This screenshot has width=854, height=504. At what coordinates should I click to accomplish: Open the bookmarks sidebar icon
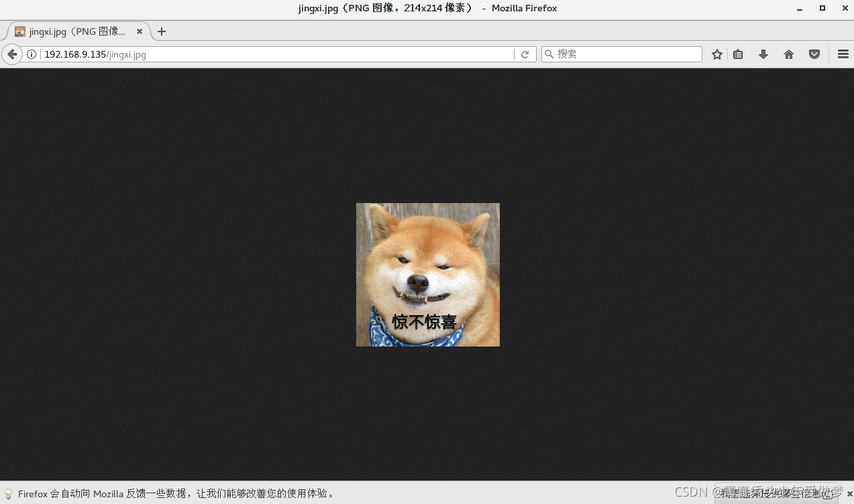[738, 54]
